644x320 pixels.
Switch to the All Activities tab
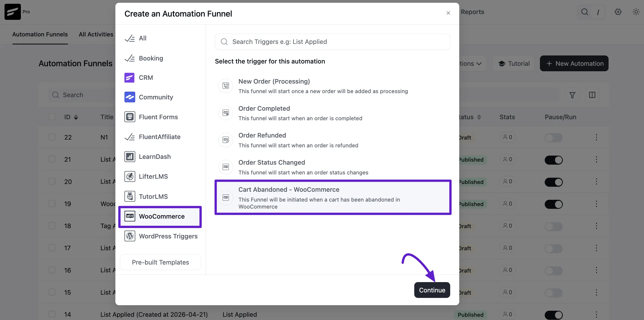(x=96, y=34)
